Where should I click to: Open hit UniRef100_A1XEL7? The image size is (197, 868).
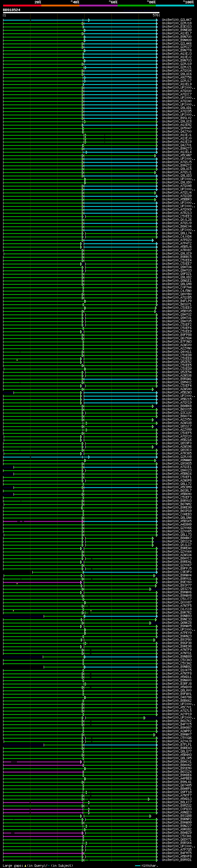pos(177,33)
